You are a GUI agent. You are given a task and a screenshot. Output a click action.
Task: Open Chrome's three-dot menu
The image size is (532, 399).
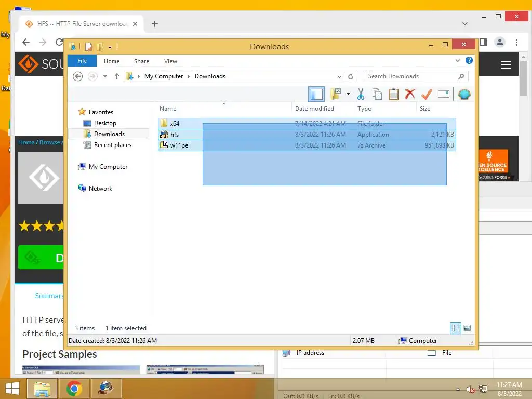516,42
